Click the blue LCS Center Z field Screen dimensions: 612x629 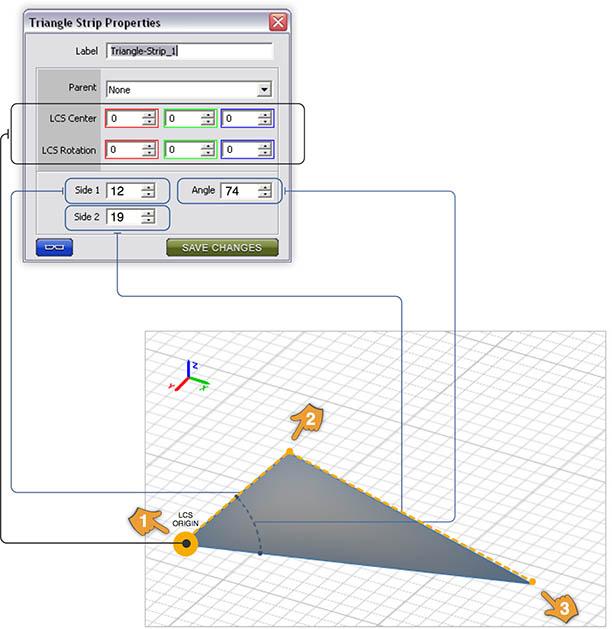(247, 118)
